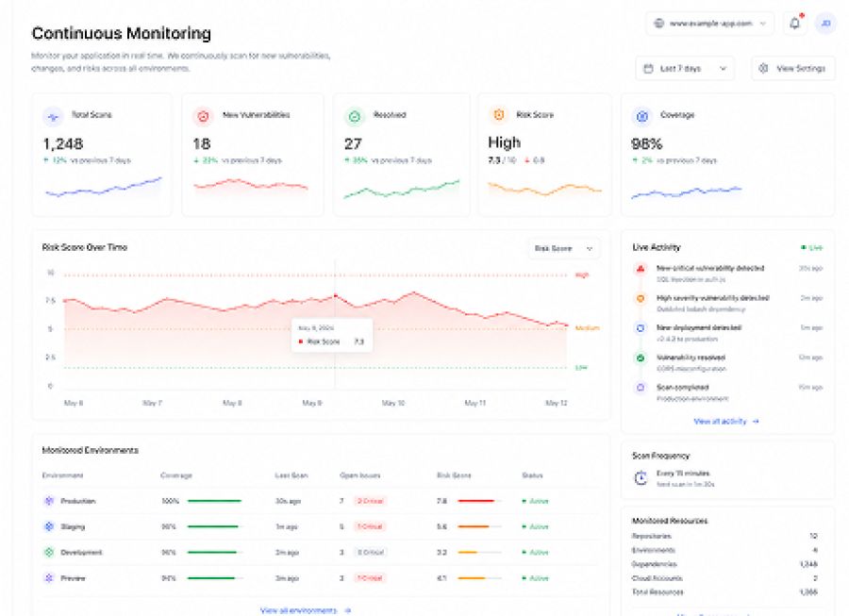The width and height of the screenshot is (849, 616).
Task: Click the Production row coverage progress bar
Action: click(214, 501)
